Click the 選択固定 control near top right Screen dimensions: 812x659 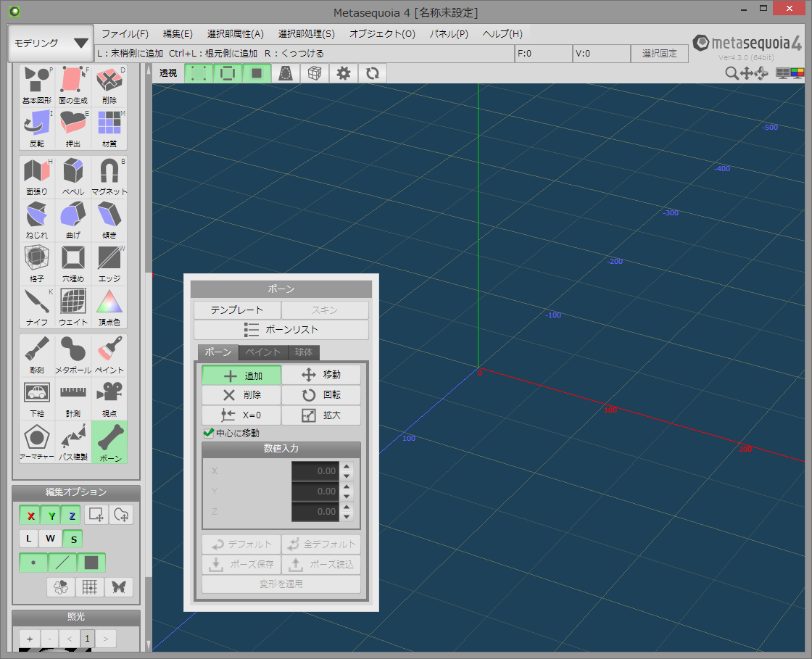pyautogui.click(x=658, y=53)
